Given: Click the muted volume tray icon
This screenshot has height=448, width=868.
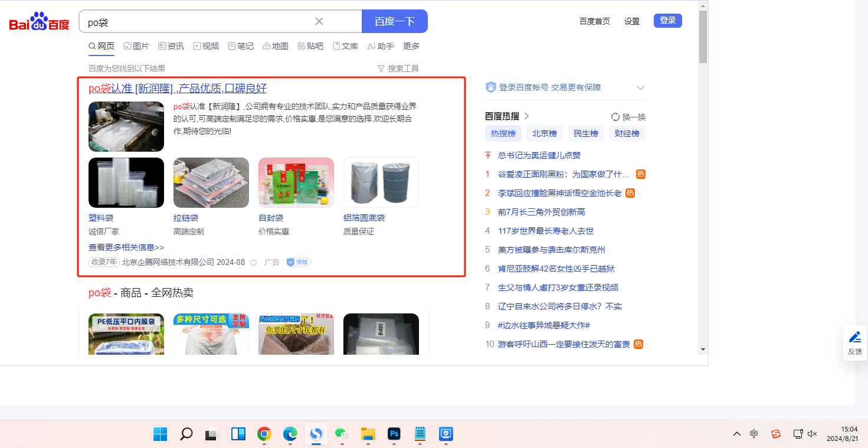Looking at the screenshot, I should (x=812, y=434).
